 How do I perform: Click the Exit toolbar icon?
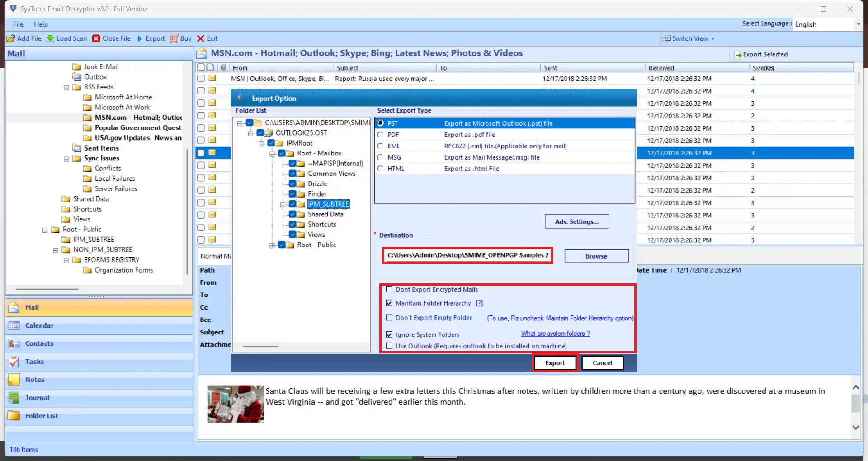[200, 38]
